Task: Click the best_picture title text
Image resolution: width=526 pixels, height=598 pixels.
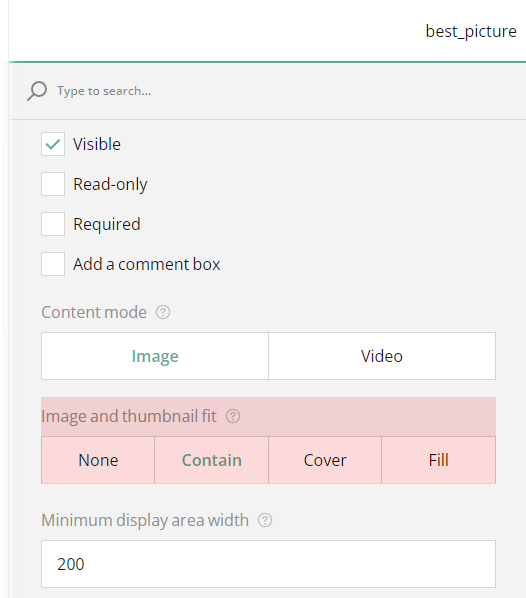Action: coord(471,31)
